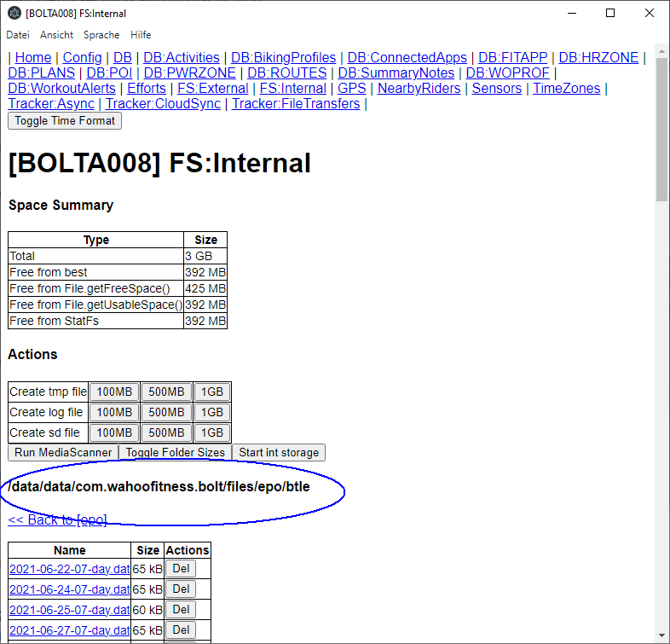Click the scrollbar up arrow
670x644 pixels.
661,51
